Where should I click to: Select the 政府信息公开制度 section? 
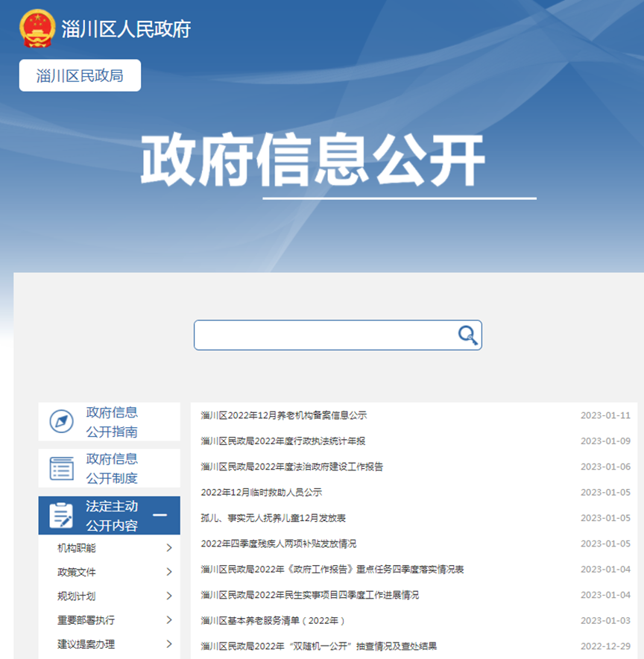point(112,468)
